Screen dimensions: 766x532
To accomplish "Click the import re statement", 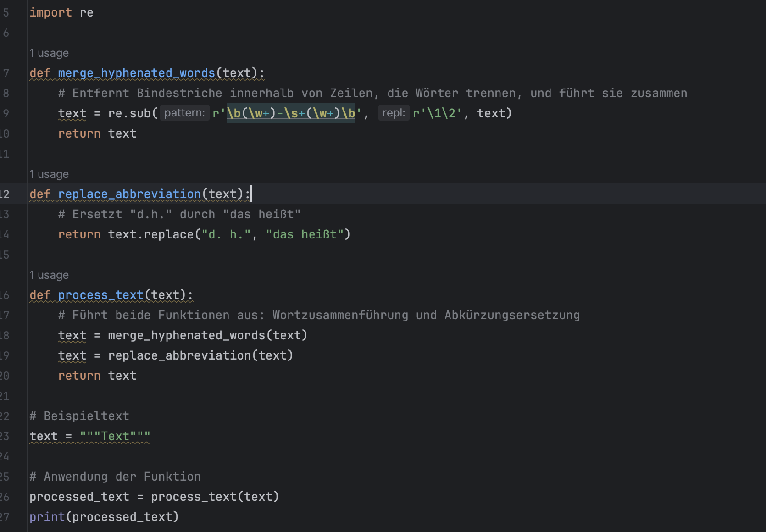I will (x=61, y=12).
